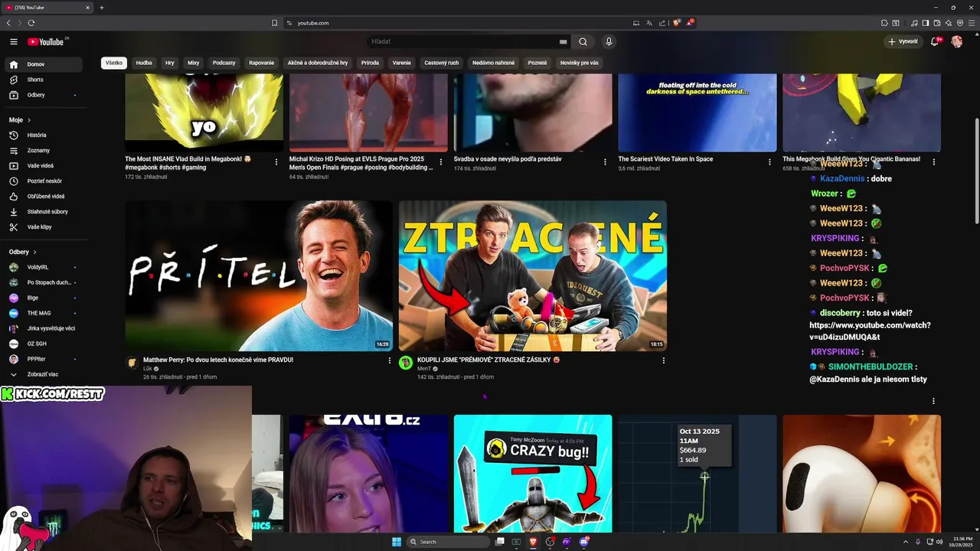This screenshot has height=551, width=980.
Task: Open the YouTube hamburger guide menu
Action: [x=14, y=41]
